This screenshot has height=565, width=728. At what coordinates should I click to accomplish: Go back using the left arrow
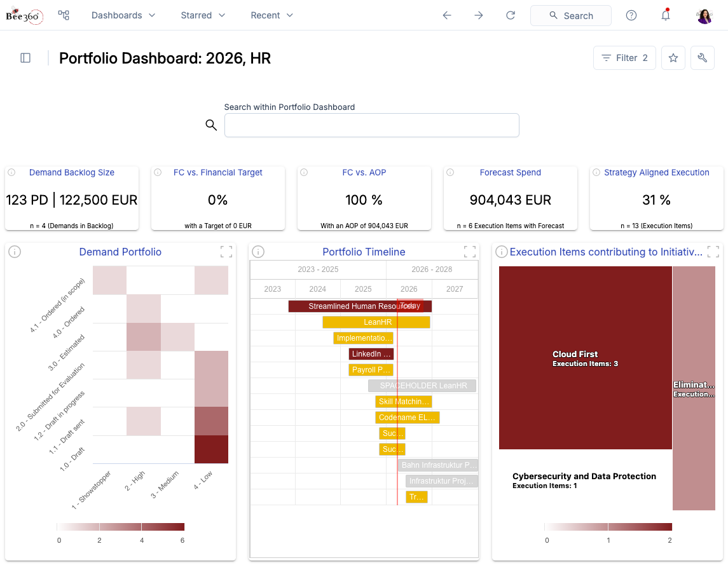tap(447, 15)
